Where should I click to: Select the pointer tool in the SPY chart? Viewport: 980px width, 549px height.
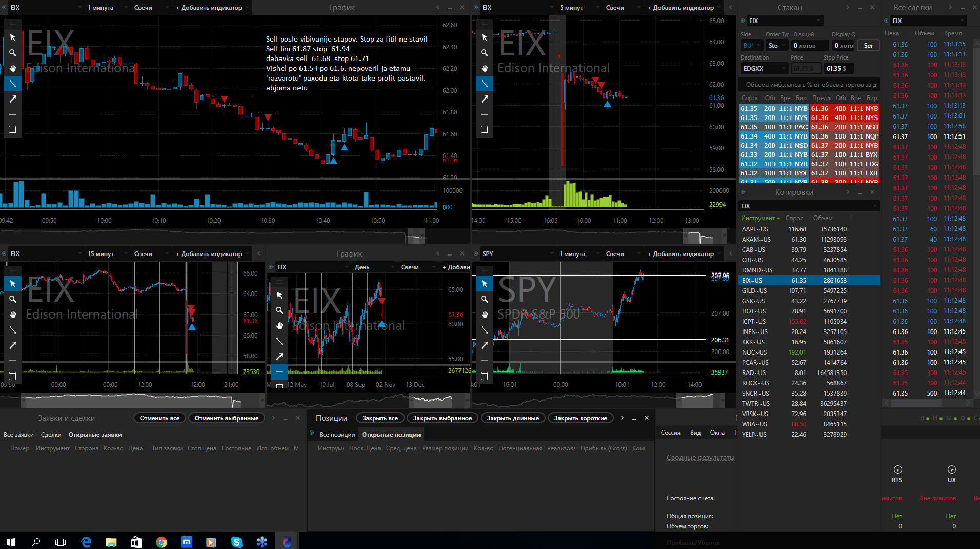(485, 284)
